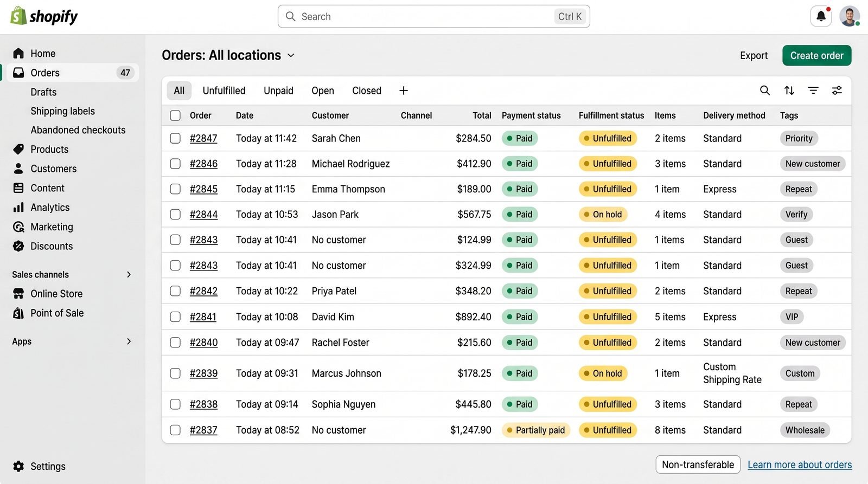Viewport: 868px width, 484px height.
Task: Click the Total column header
Action: click(482, 115)
